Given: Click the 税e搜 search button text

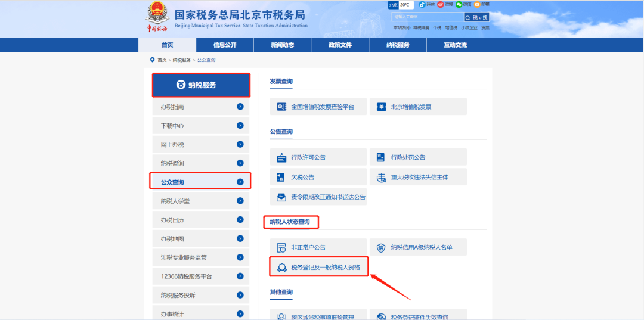Looking at the screenshot, I should coord(479,17).
